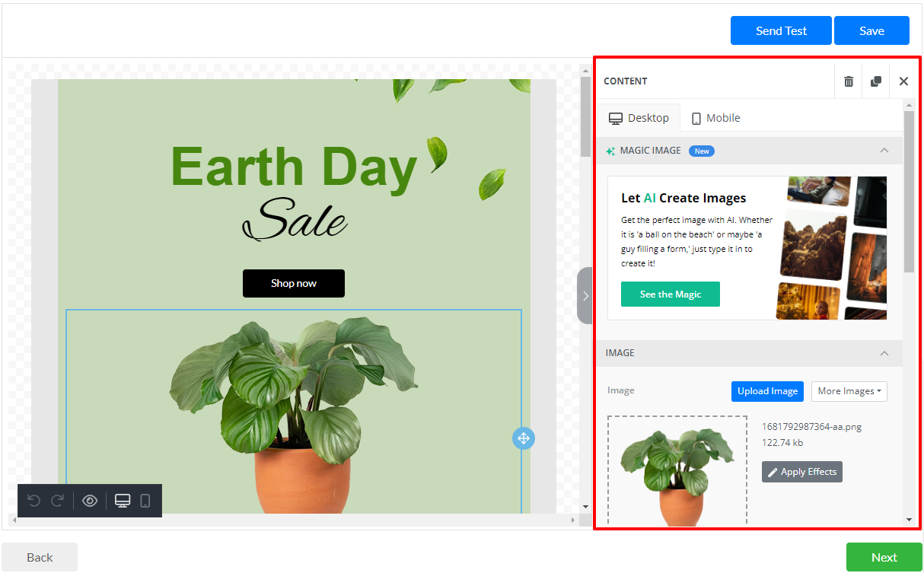
Task: Close the Content panel
Action: click(903, 81)
